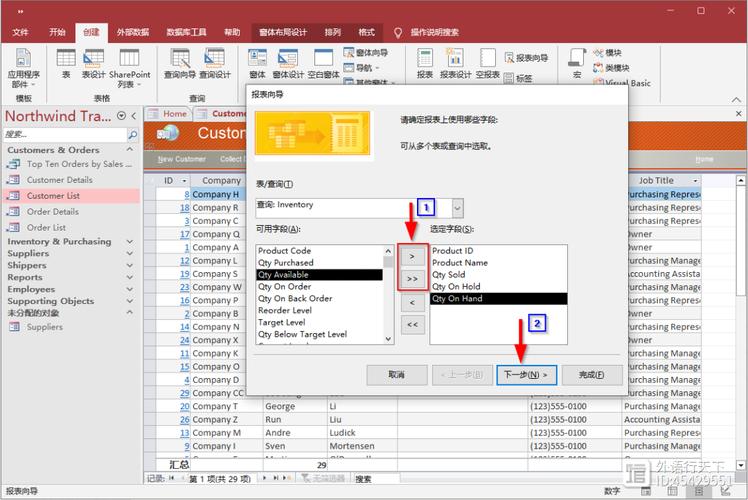The image size is (748, 500).
Task: Expand the Inventory & Purchasing group
Action: (x=130, y=241)
